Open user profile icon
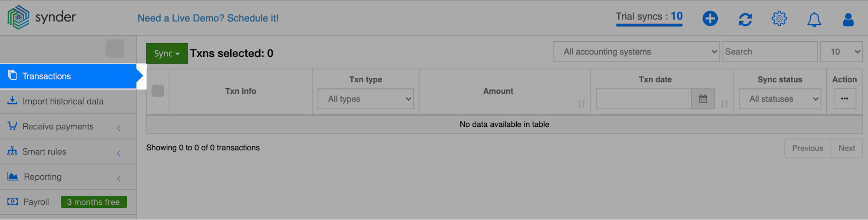Image resolution: width=868 pixels, height=220 pixels. click(x=848, y=20)
